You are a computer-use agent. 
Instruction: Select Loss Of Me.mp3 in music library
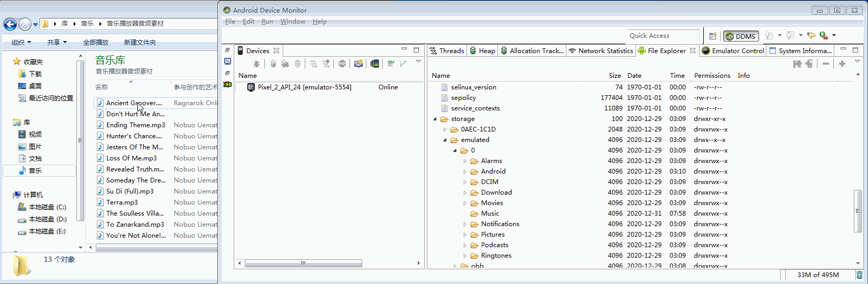(131, 158)
